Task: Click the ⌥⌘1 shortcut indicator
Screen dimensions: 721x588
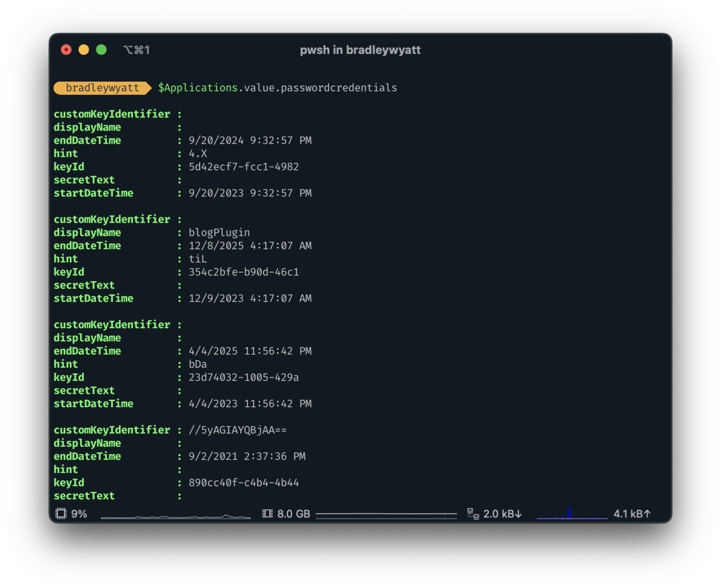Action: (137, 50)
